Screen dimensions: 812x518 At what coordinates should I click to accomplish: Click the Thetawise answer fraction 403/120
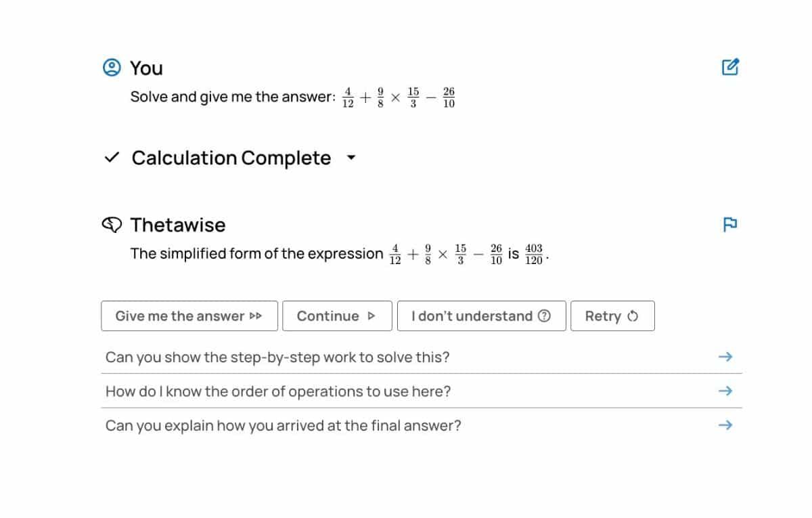point(534,255)
